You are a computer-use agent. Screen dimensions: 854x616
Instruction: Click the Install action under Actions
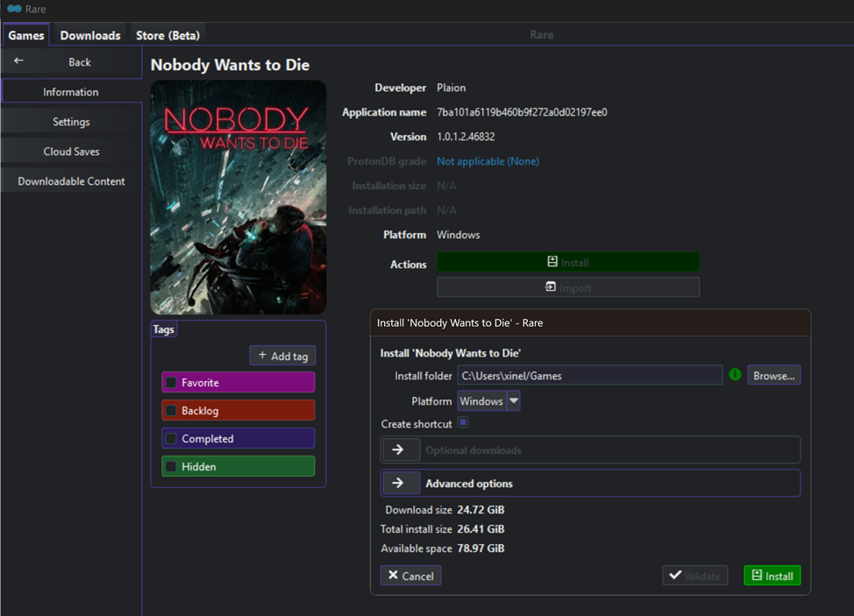(x=568, y=262)
